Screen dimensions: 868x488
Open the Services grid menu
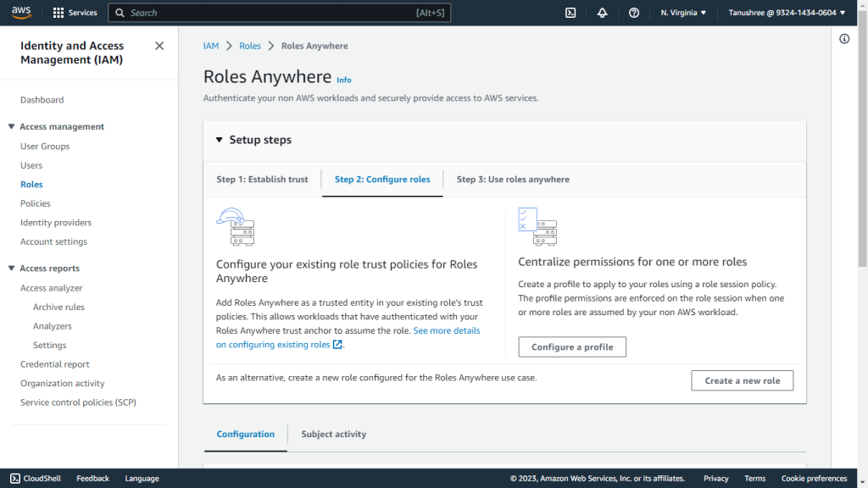point(58,13)
